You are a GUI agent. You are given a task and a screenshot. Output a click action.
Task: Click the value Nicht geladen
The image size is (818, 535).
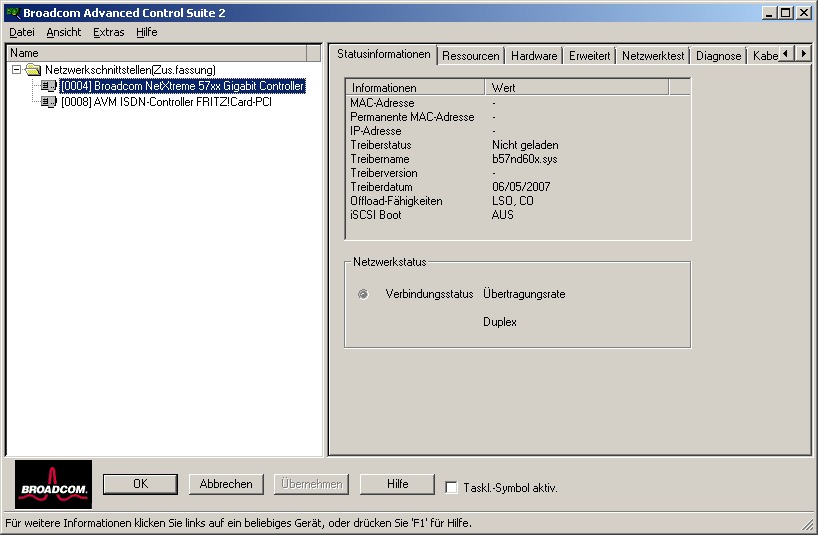click(525, 145)
